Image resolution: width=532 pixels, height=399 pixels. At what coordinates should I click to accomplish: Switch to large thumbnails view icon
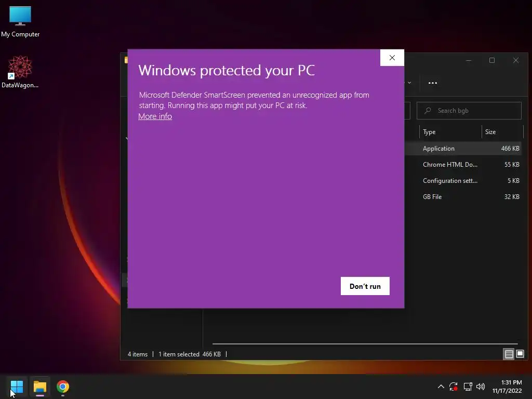(520, 354)
